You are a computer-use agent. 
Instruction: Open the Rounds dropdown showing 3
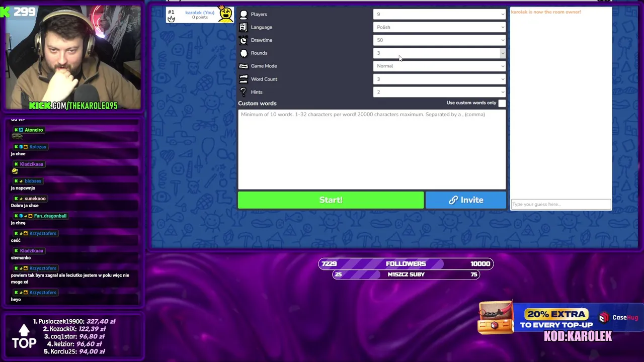439,53
